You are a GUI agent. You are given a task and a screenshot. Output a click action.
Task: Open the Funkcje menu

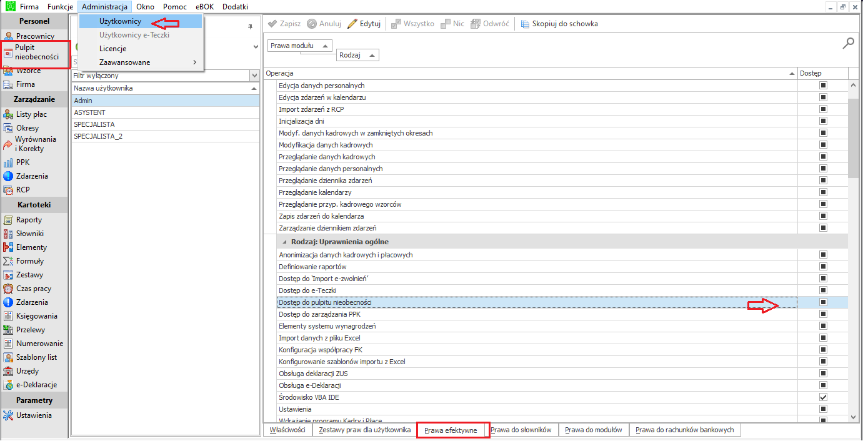61,7
